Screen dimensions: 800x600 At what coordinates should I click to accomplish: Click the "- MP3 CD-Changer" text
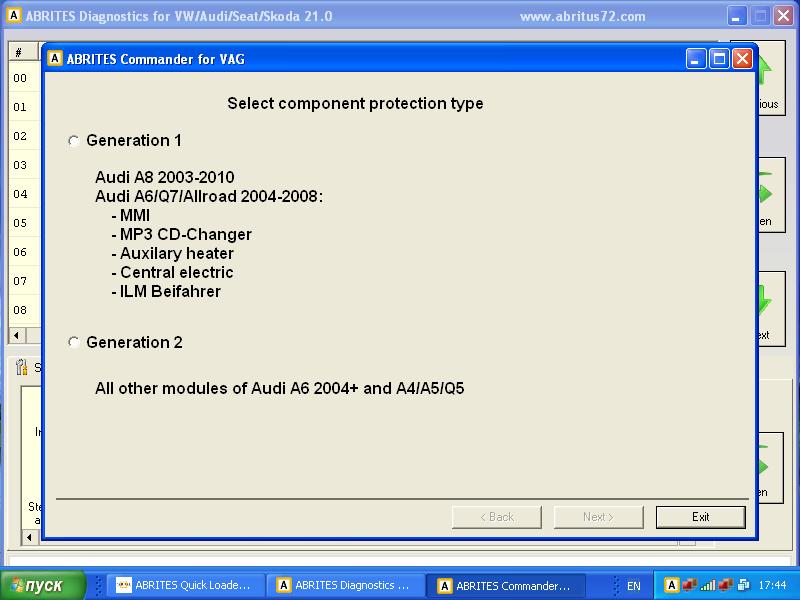pos(182,234)
